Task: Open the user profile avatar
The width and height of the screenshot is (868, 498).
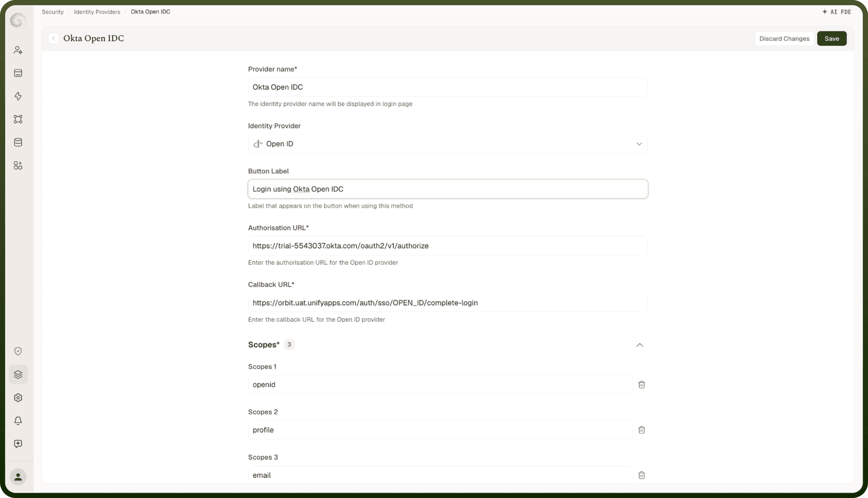Action: [x=18, y=477]
